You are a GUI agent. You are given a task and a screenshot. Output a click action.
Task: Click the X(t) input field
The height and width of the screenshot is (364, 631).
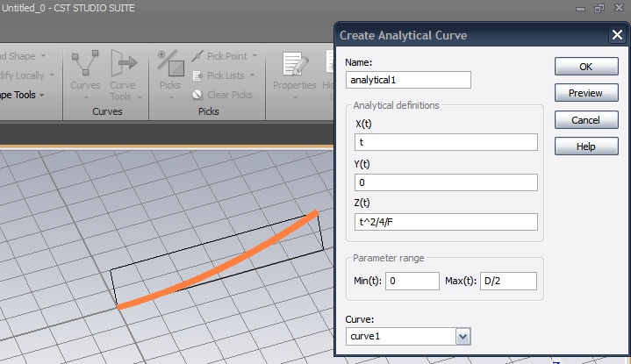click(x=446, y=142)
